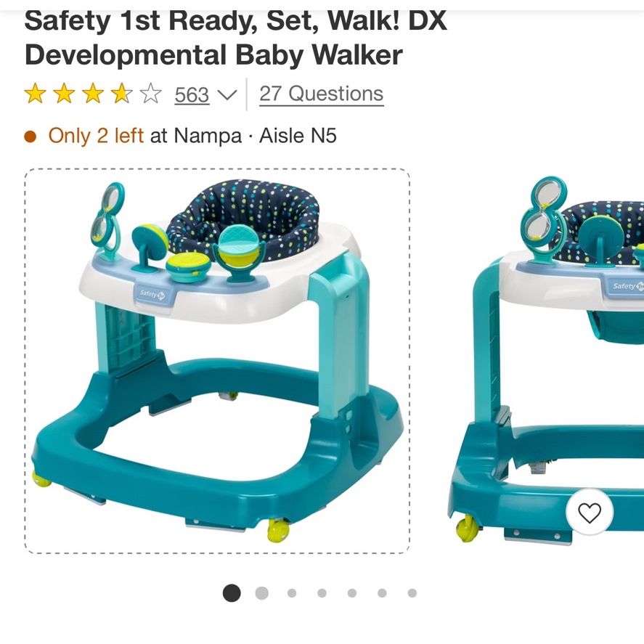Click the first gold rating star
Image resolution: width=644 pixels, height=644 pixels.
(36, 93)
